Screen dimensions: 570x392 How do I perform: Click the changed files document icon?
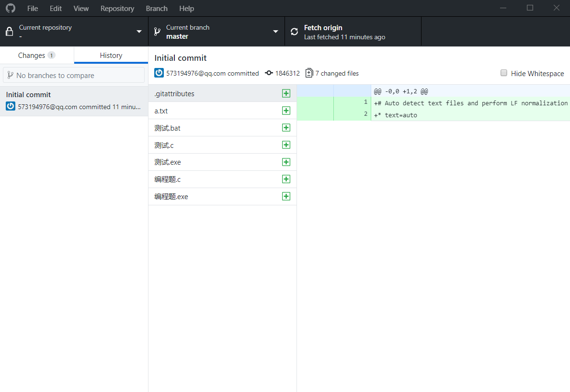[309, 73]
